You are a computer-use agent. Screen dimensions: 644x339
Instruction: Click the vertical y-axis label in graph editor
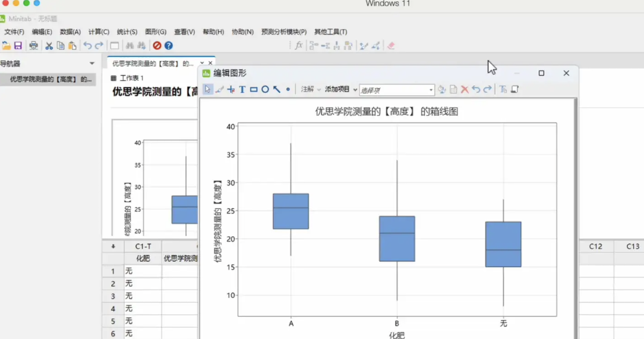coord(217,221)
